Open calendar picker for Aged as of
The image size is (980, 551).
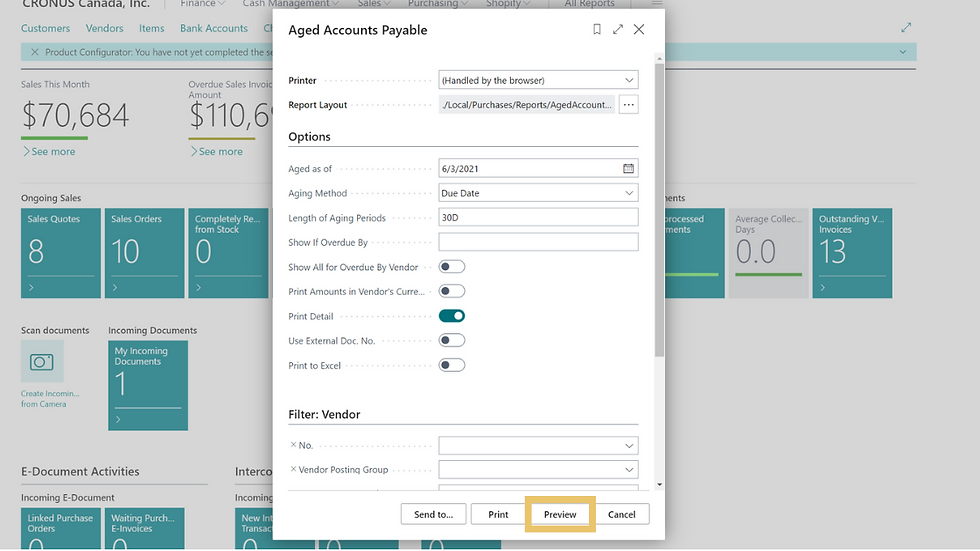click(628, 168)
